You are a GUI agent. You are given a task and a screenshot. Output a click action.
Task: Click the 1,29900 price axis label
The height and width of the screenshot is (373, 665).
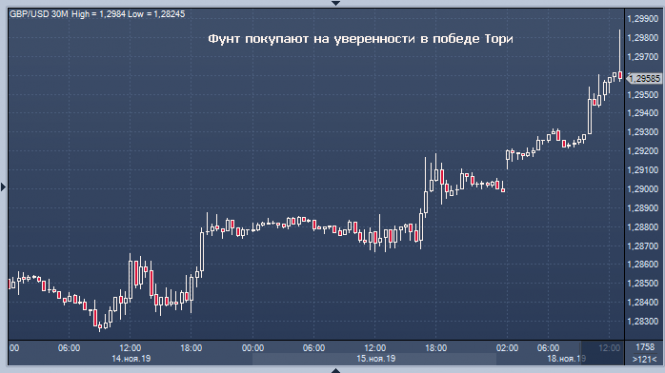pos(643,19)
